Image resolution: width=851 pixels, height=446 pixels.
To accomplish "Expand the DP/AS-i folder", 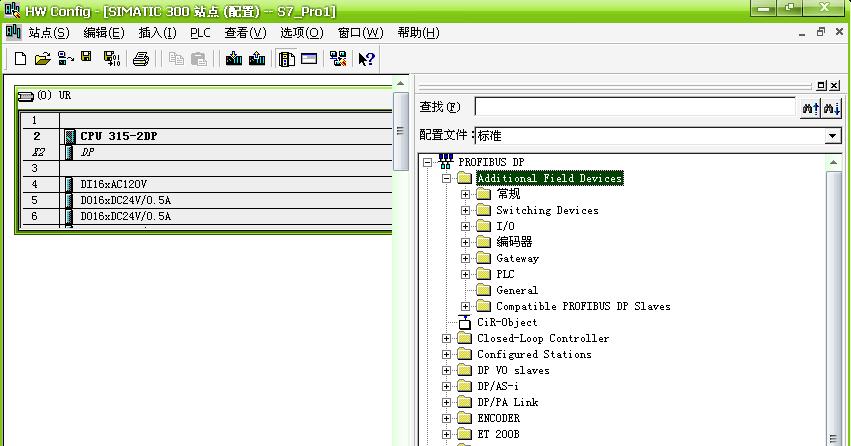I will click(446, 386).
